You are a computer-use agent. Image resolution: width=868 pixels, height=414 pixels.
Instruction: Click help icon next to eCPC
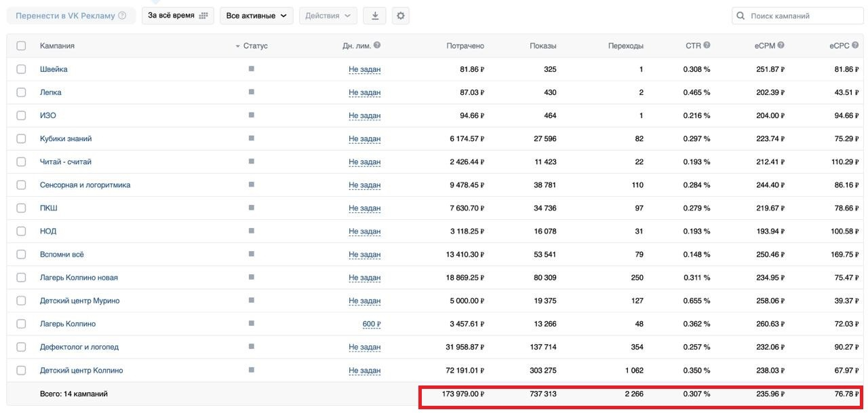tap(856, 45)
